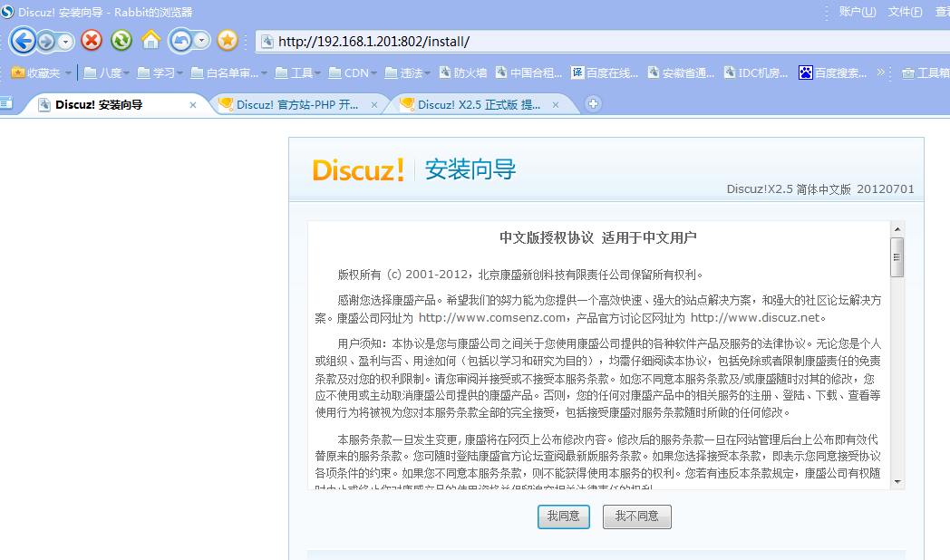Expand the 工具 bookmark folder
This screenshot has width=950, height=560.
[x=297, y=72]
